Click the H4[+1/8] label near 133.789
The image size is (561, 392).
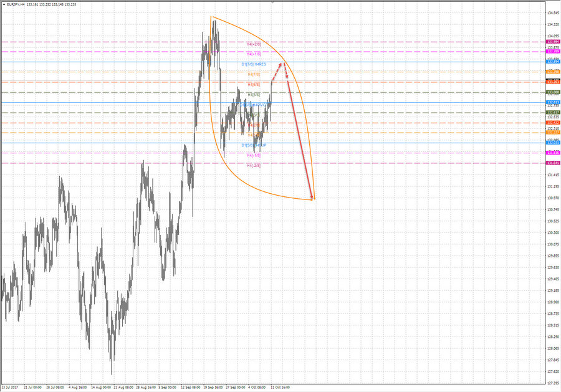coord(254,54)
